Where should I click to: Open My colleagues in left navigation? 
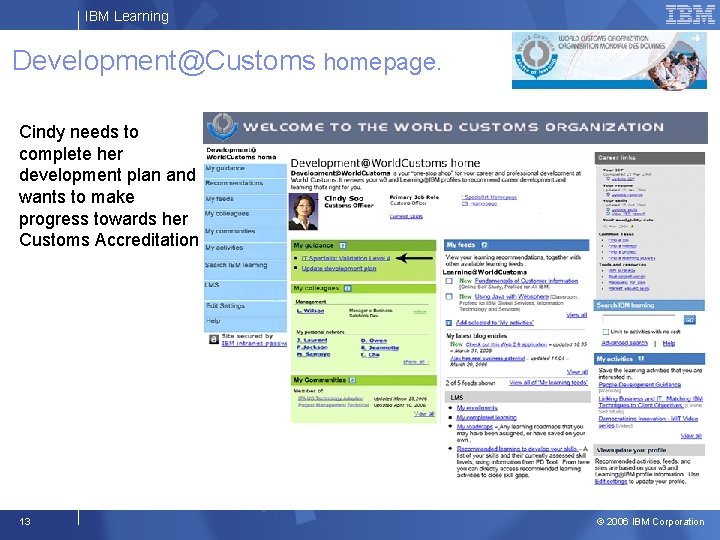click(245, 214)
